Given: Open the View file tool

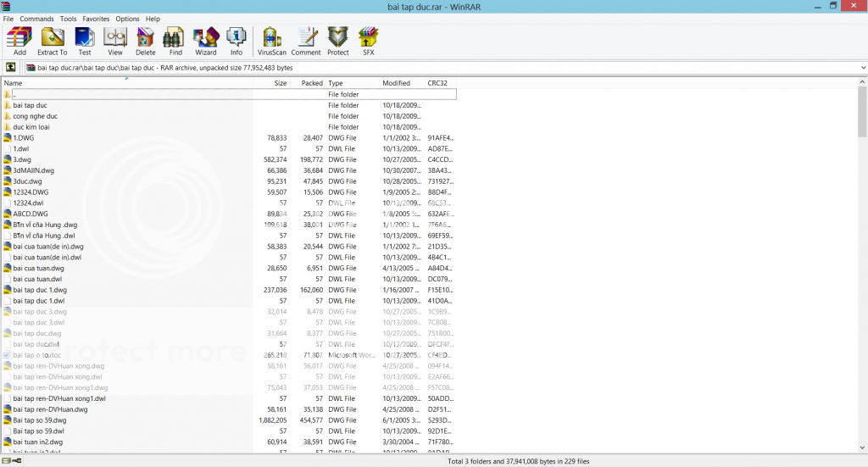Looking at the screenshot, I should pyautogui.click(x=115, y=40).
